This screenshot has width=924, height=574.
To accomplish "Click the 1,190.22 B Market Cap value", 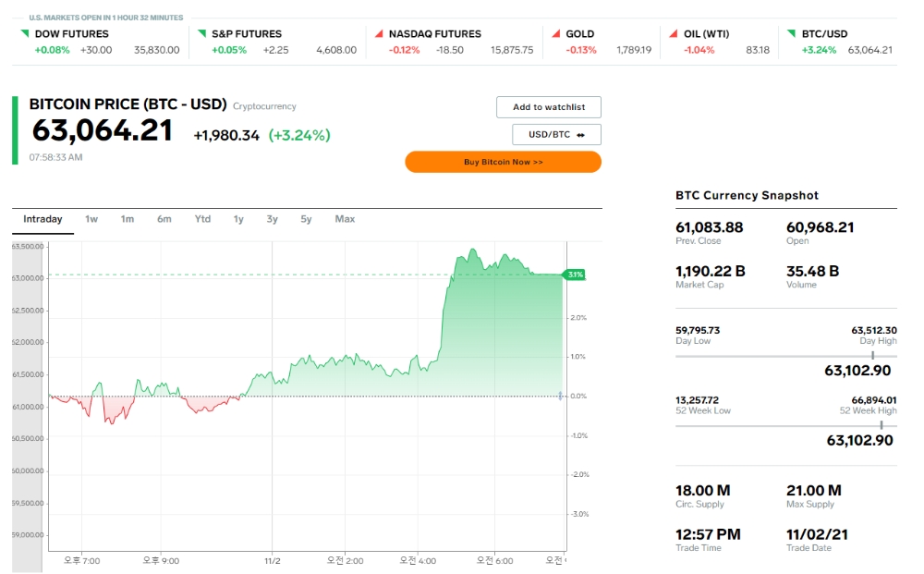I will pos(710,271).
